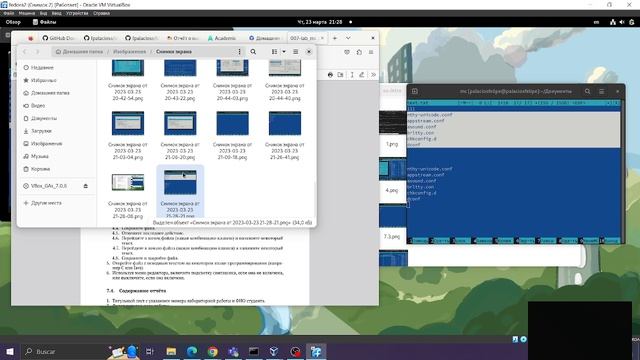Click the "Buscar" taskbar search field

tap(63, 351)
